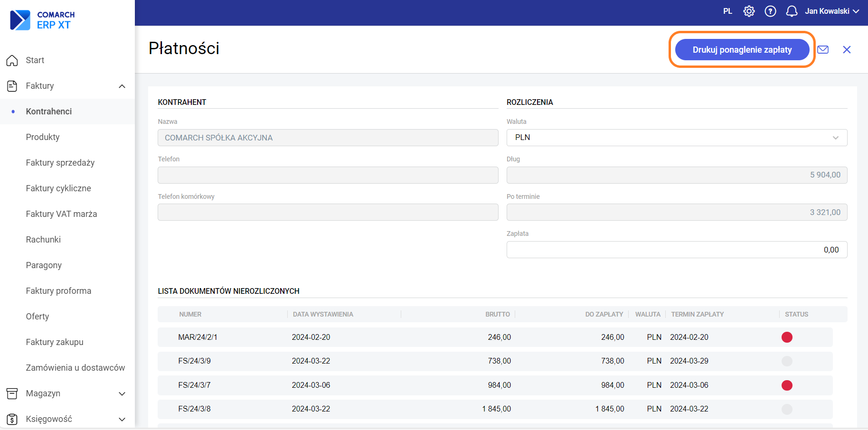The width and height of the screenshot is (868, 430).
Task: Go to Faktury sprzedaży menu item
Action: (60, 163)
